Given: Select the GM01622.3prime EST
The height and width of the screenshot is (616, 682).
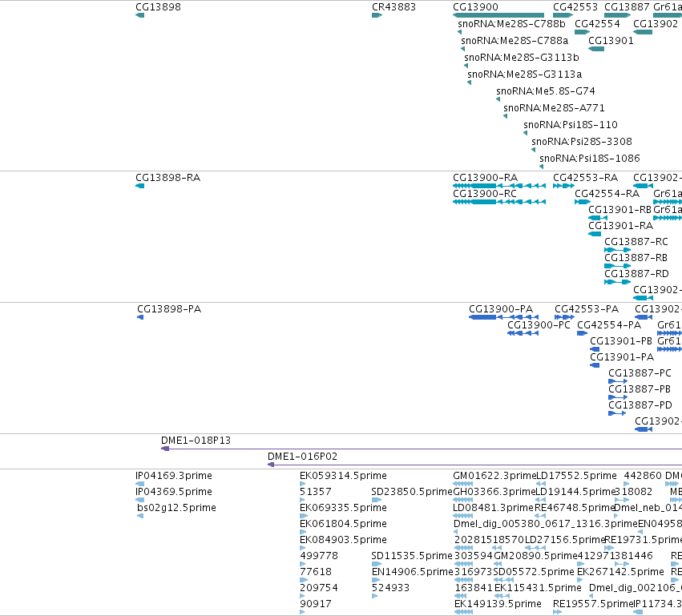Looking at the screenshot, I should 462,484.
